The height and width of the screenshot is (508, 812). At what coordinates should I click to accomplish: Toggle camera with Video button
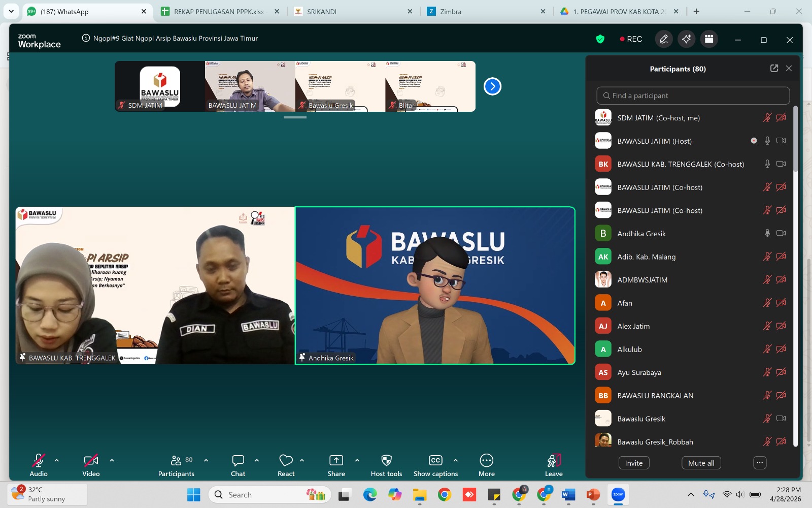91,461
